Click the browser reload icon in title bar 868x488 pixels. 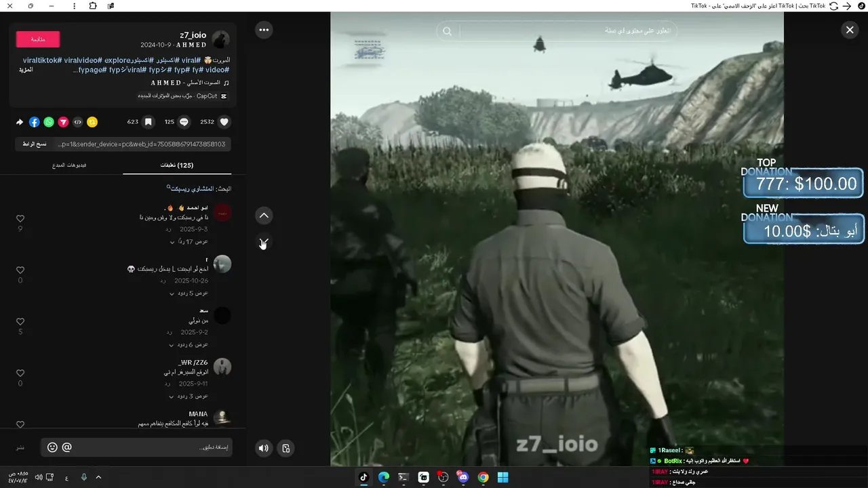coord(834,6)
